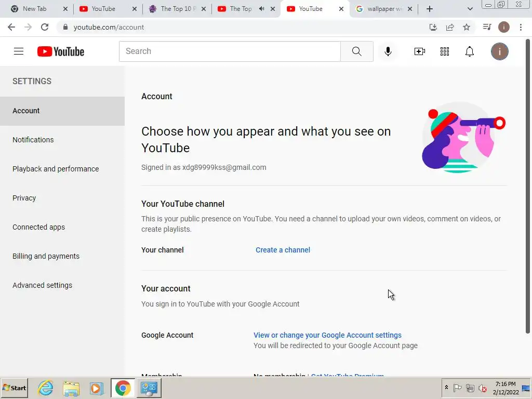This screenshot has width=532, height=399.
Task: Open the control panel taskbar icon
Action: tap(149, 388)
